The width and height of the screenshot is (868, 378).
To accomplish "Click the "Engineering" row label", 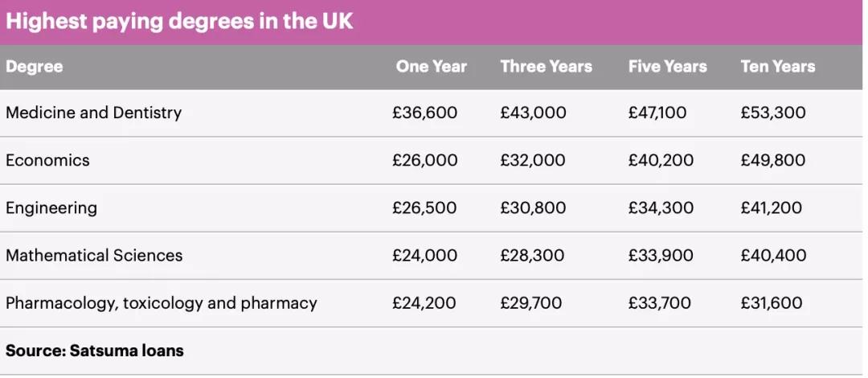I will click(x=51, y=207).
